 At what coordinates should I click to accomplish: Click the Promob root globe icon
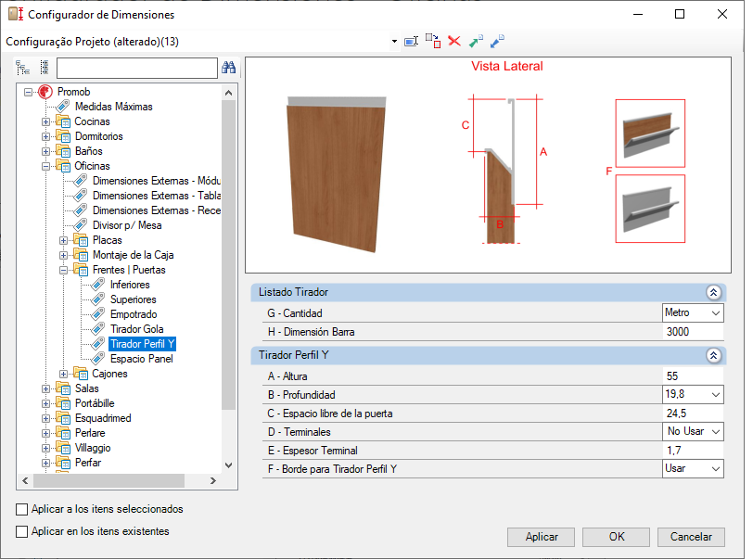(45, 91)
